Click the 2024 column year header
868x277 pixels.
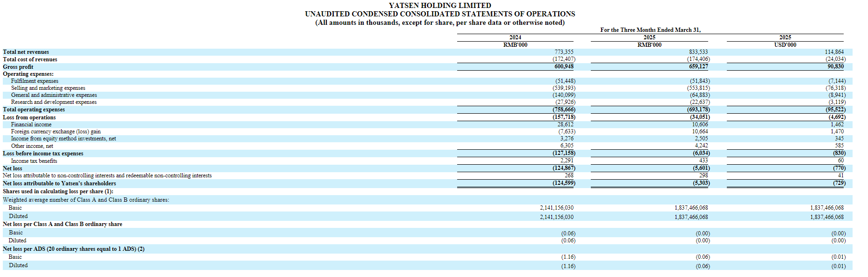click(515, 37)
